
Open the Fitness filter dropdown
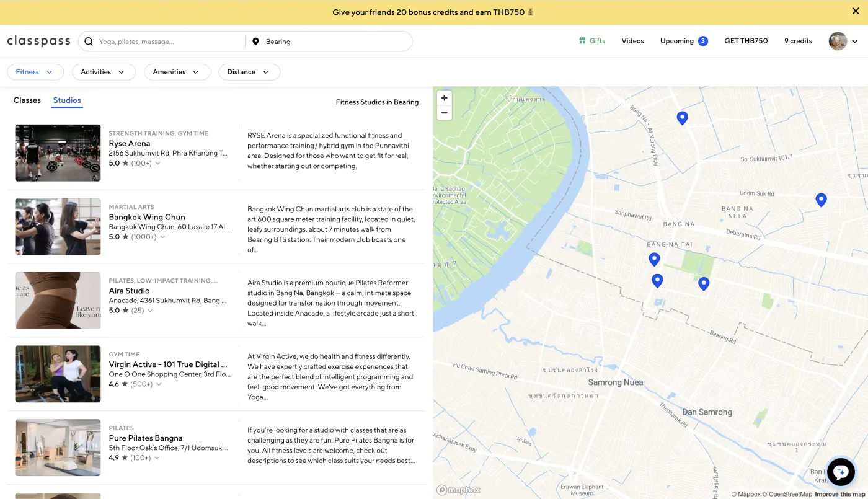[x=35, y=72]
